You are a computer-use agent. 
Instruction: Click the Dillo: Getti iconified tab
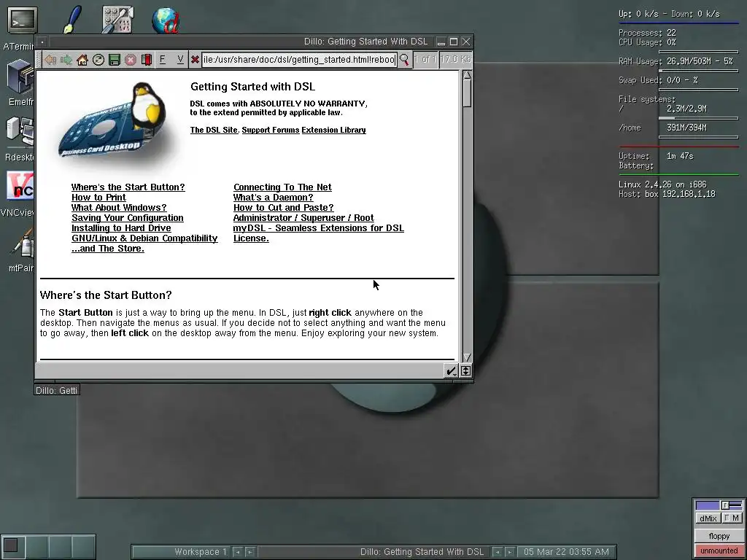pos(56,391)
